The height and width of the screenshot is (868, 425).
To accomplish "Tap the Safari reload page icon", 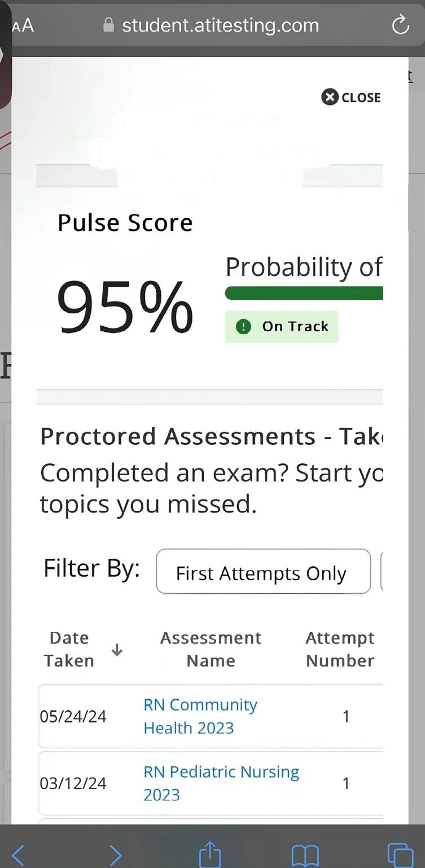I will coord(400,25).
